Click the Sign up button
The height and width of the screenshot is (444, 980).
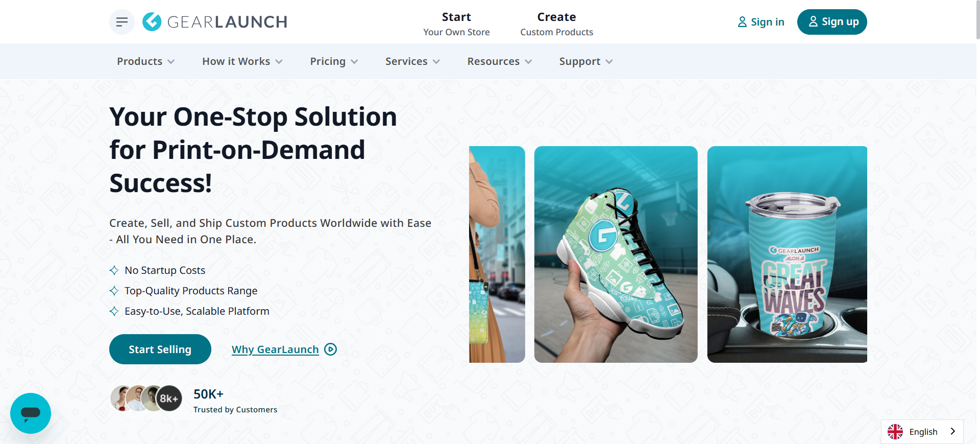[x=832, y=22]
